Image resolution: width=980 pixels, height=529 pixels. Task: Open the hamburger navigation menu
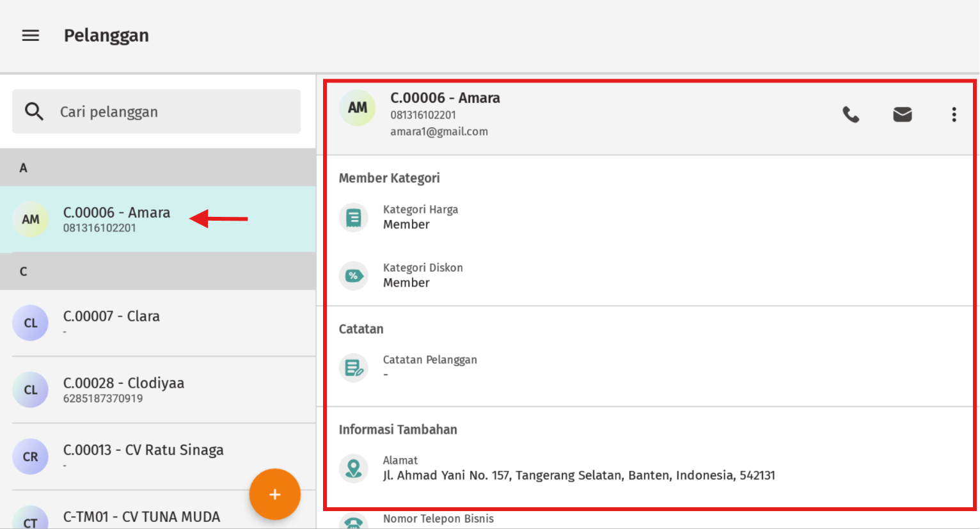point(31,36)
